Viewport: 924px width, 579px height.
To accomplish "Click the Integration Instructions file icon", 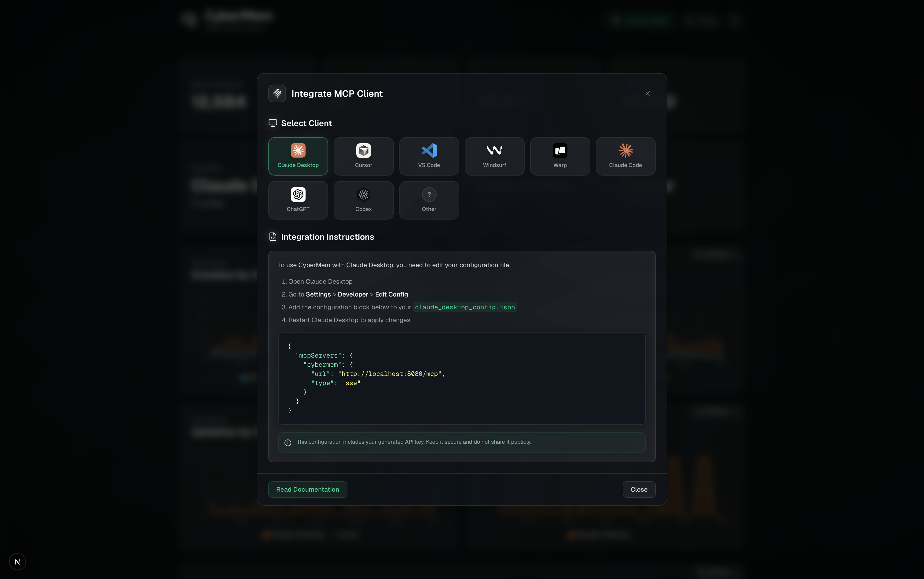I will pos(272,237).
